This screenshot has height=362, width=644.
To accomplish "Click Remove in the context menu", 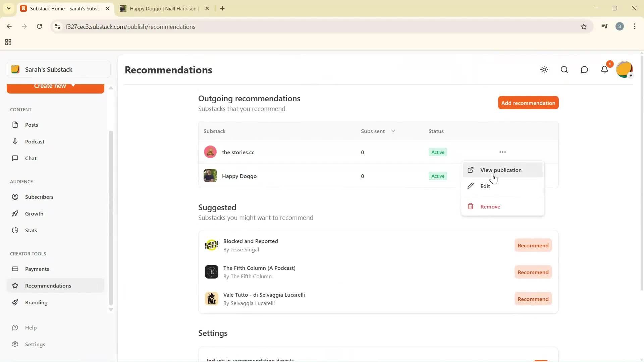I will [490, 206].
